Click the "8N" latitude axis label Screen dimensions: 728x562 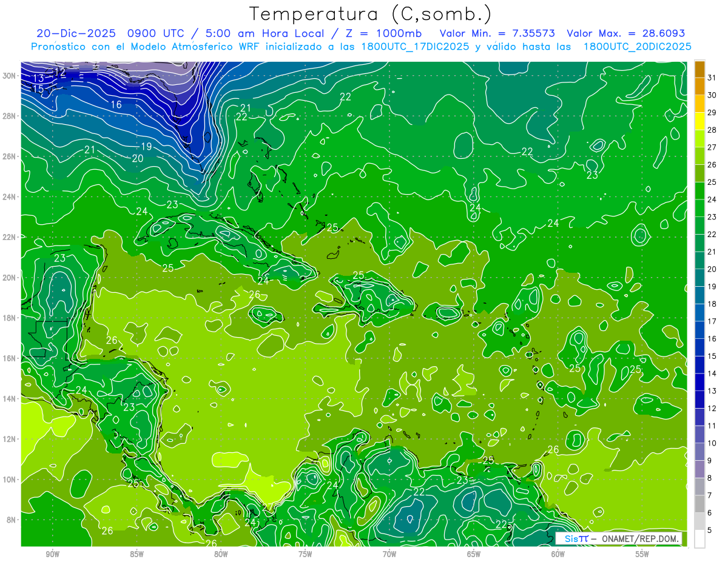12,520
